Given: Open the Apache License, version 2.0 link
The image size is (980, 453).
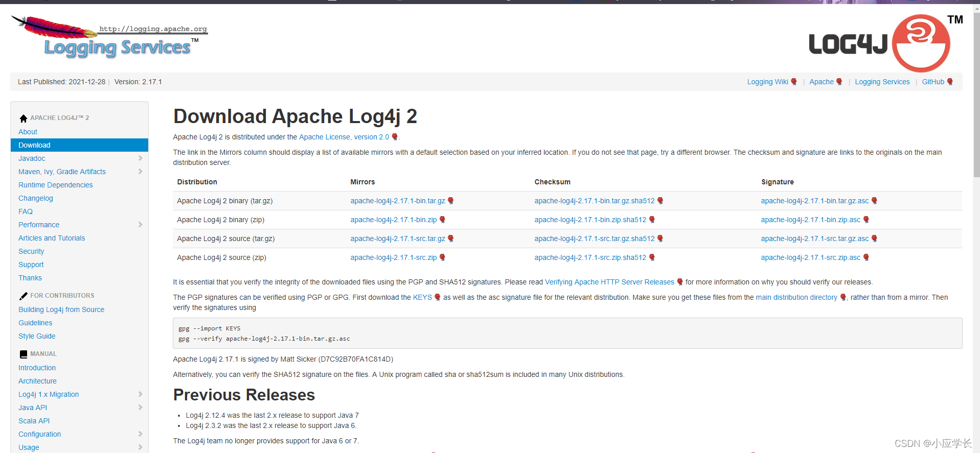Looking at the screenshot, I should 344,137.
